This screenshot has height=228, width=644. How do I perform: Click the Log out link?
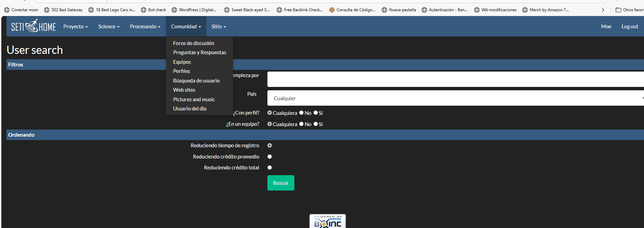coord(630,27)
